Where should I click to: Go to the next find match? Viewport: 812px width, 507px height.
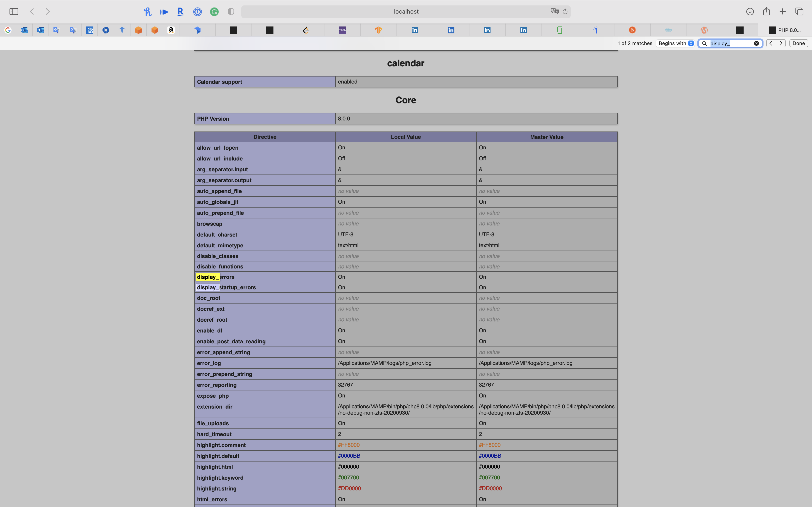click(781, 43)
